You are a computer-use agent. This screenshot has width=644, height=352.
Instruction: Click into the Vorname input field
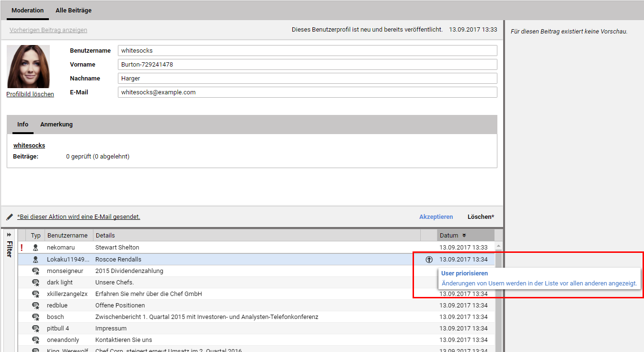point(307,65)
